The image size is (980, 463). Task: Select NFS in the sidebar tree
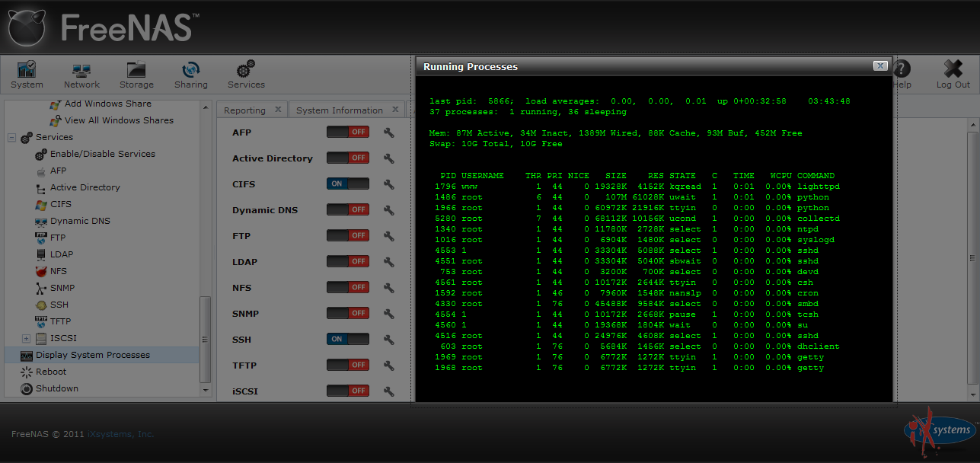click(59, 271)
